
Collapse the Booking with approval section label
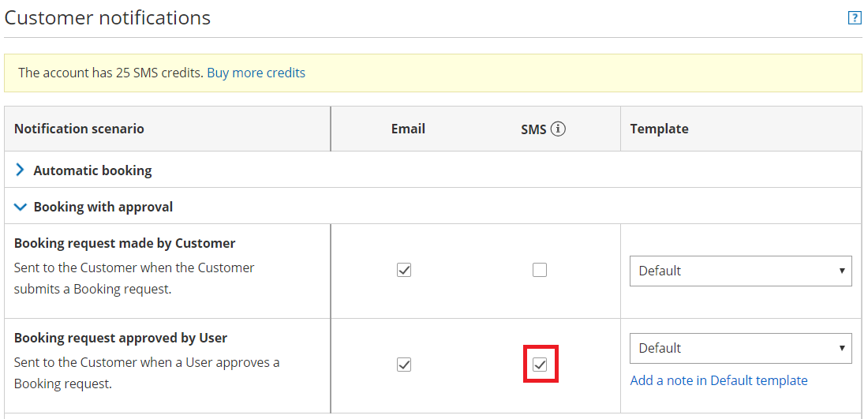point(103,207)
